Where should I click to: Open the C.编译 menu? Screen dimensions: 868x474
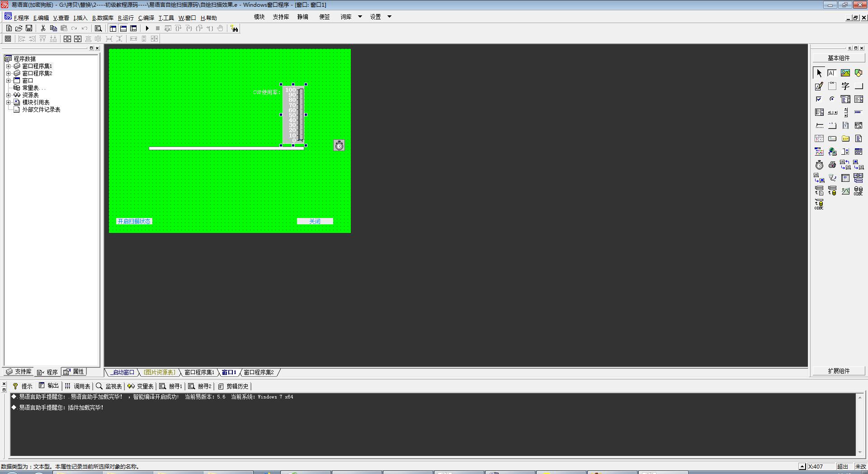(146, 18)
